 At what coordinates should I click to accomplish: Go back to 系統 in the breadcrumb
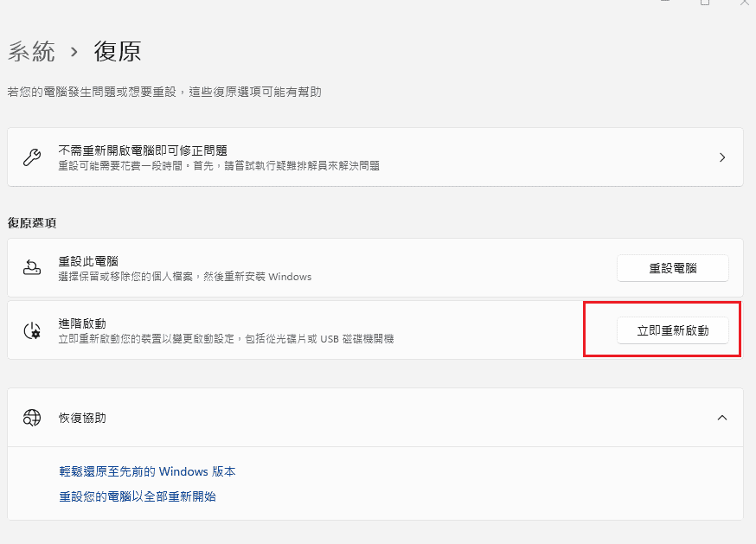[31, 52]
